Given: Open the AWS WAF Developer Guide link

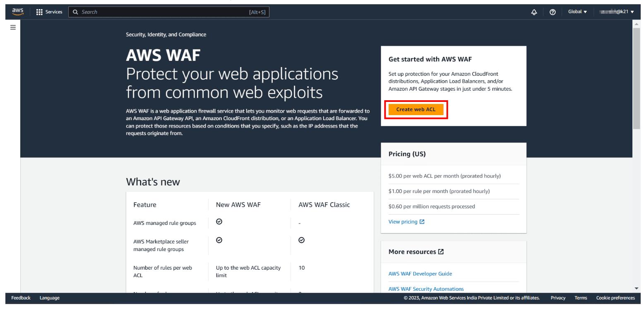Looking at the screenshot, I should click(x=420, y=273).
